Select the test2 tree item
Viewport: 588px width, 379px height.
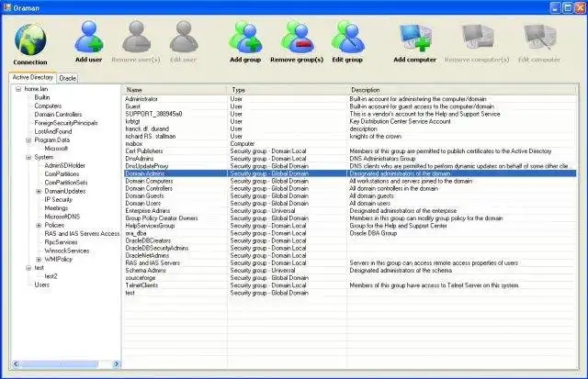tap(51, 276)
